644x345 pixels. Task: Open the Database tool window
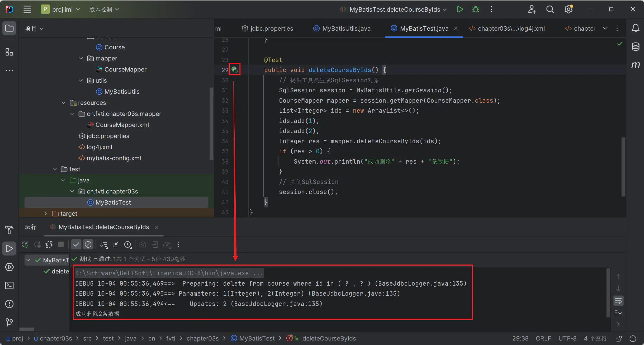[636, 47]
